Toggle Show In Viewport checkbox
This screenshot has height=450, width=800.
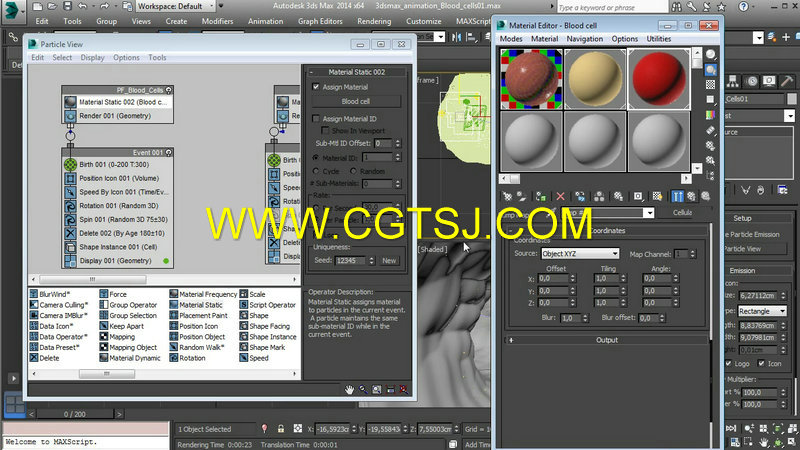(325, 131)
